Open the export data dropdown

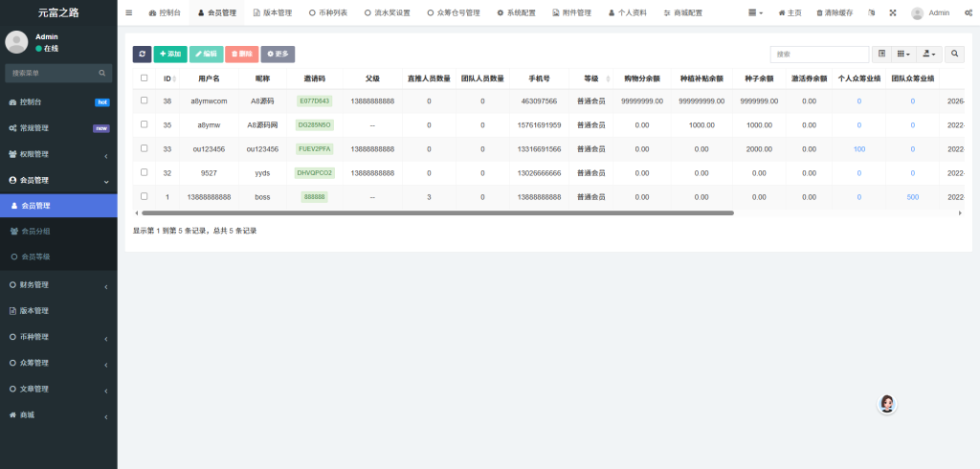click(929, 55)
